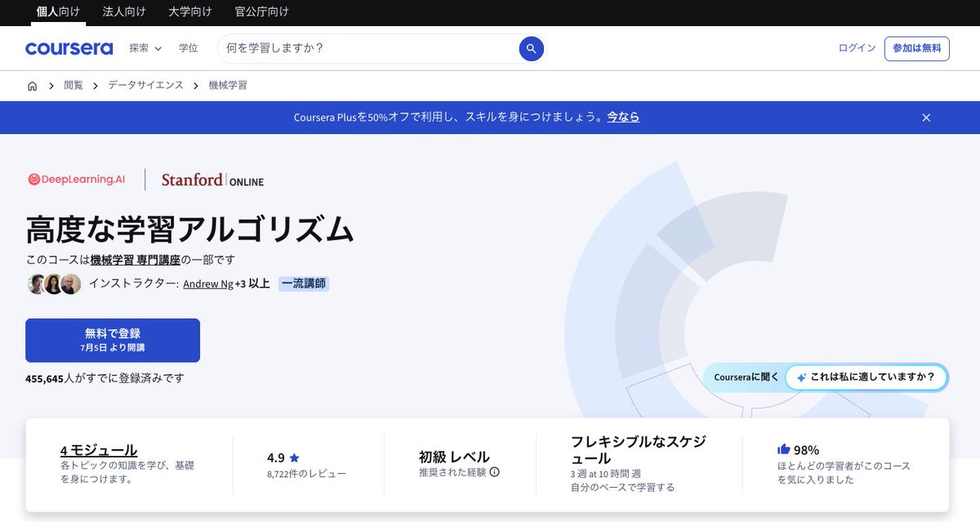Click the 3 週 at 10 時間 週 text
This screenshot has width=980, height=522.
[606, 474]
